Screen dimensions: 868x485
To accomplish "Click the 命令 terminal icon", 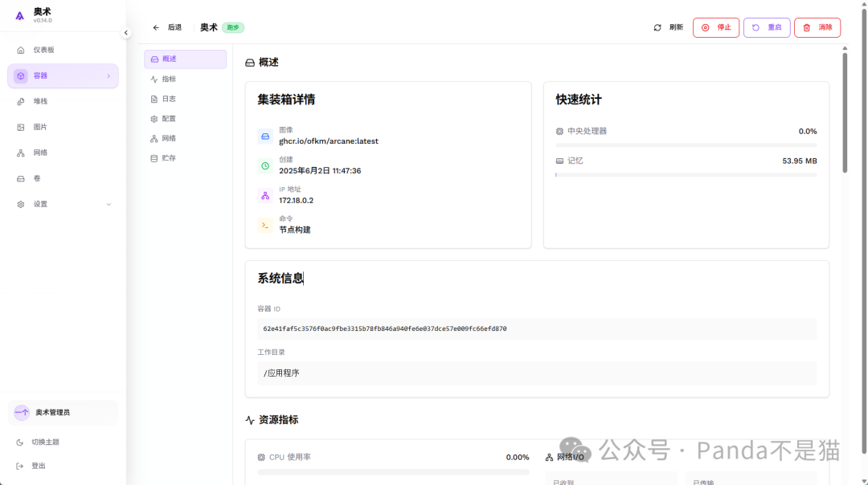I will 265,225.
